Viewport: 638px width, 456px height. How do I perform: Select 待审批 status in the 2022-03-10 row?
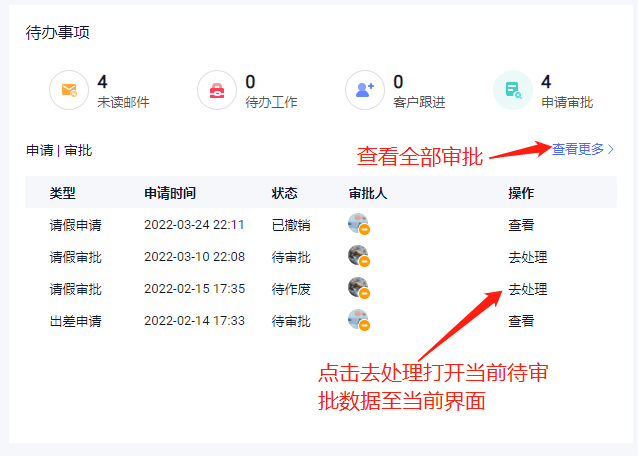291,257
